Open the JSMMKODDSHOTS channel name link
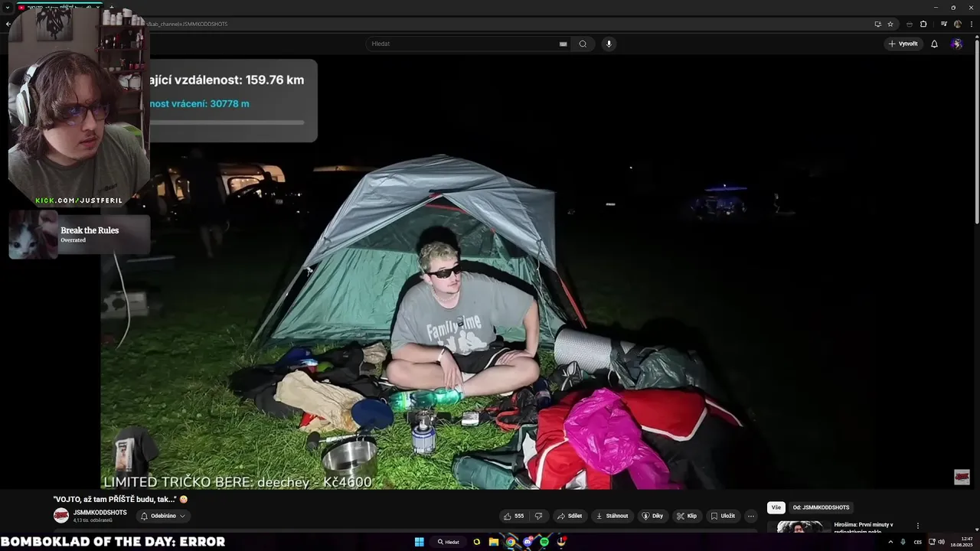Screen dimensions: 980x551 coord(100,513)
